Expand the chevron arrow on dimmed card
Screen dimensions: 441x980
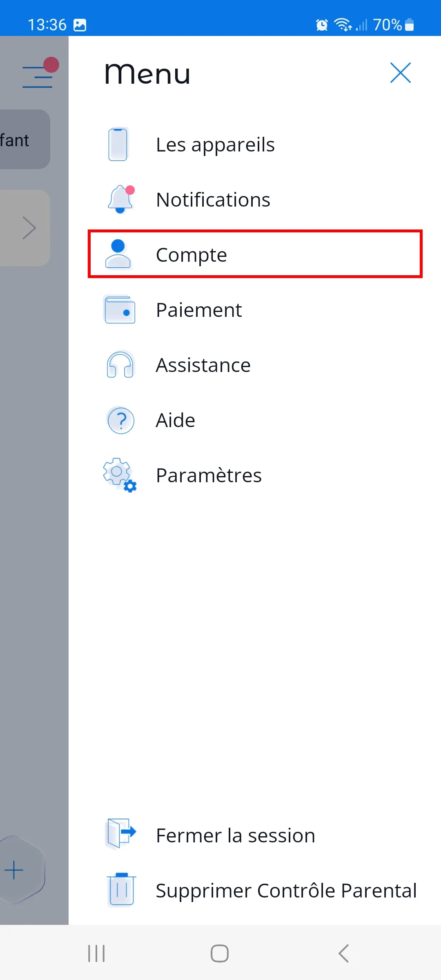coord(29,228)
